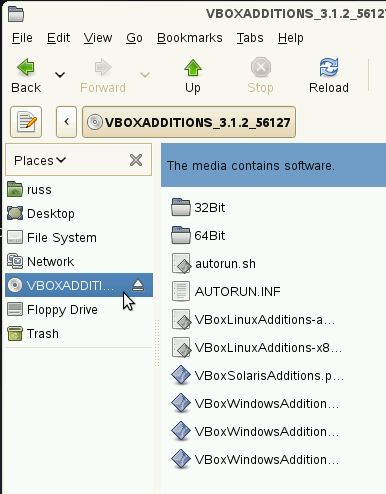Select the VBoxSolarisAdditions.p... file icon
This screenshot has width=386, height=494.
181,375
